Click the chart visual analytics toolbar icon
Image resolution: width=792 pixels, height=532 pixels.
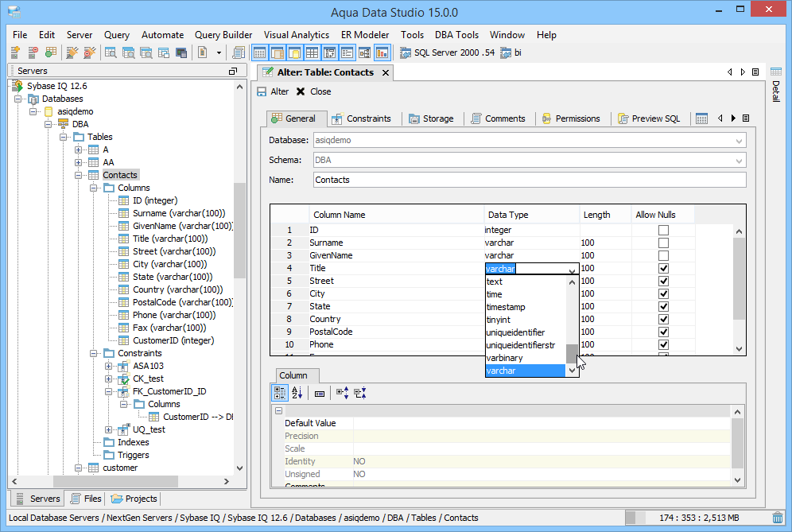pos(382,52)
